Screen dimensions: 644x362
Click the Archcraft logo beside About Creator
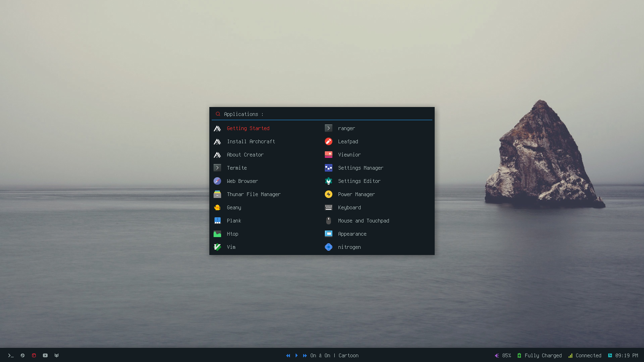[217, 155]
